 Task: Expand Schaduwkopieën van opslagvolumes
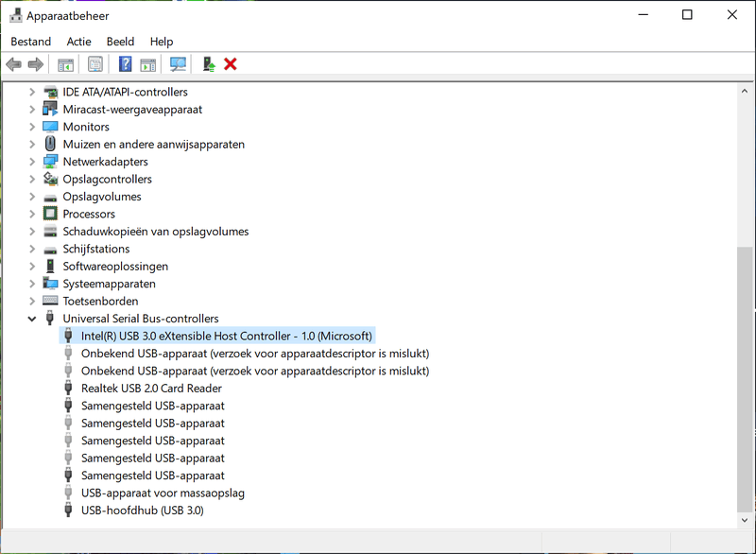(x=32, y=232)
